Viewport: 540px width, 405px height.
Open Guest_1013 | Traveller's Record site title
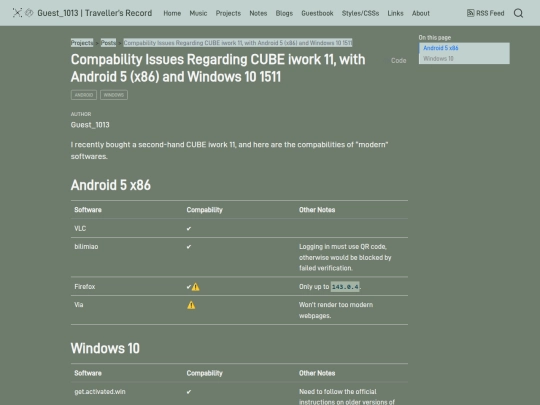point(95,13)
